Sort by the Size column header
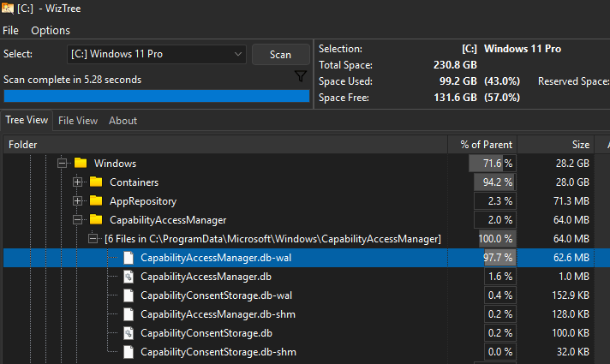Image resolution: width=610 pixels, height=364 pixels. tap(555, 145)
